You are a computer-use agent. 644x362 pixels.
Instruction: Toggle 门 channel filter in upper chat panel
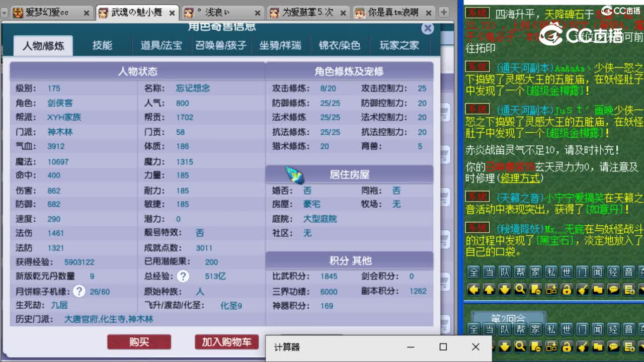583,273
